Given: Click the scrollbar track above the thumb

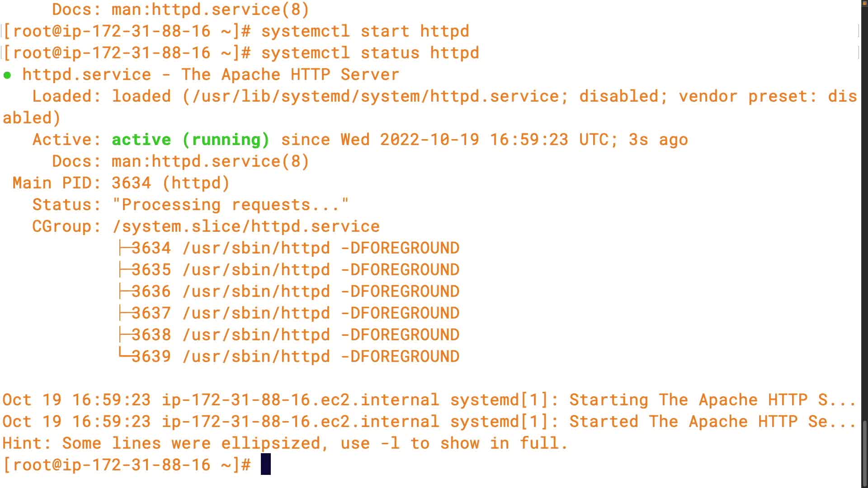Looking at the screenshot, I should tap(864, 226).
